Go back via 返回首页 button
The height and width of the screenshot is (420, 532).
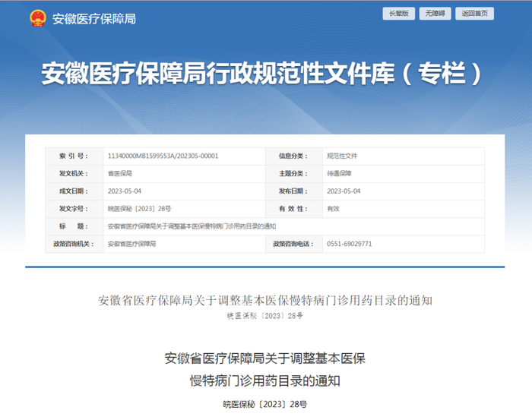(474, 14)
